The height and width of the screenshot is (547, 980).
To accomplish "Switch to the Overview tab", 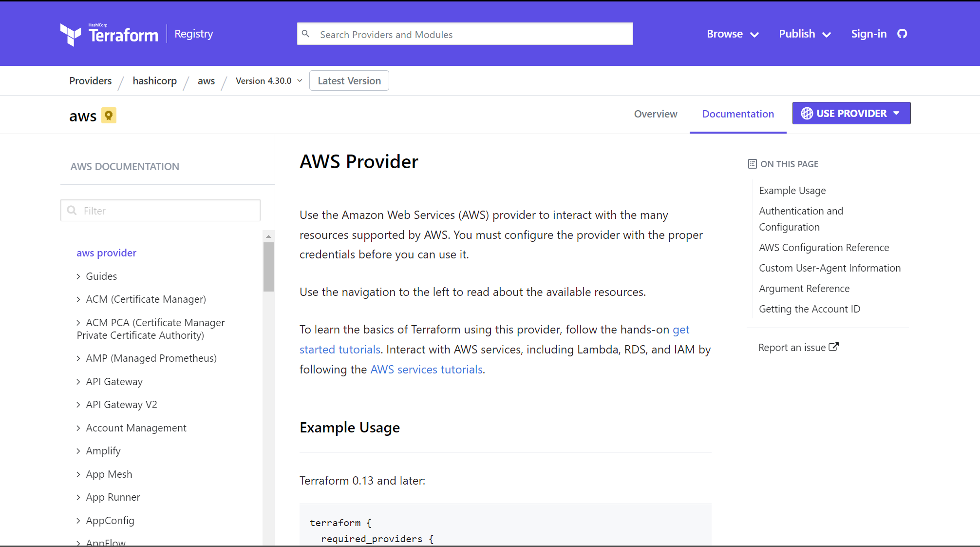I will [x=655, y=114].
